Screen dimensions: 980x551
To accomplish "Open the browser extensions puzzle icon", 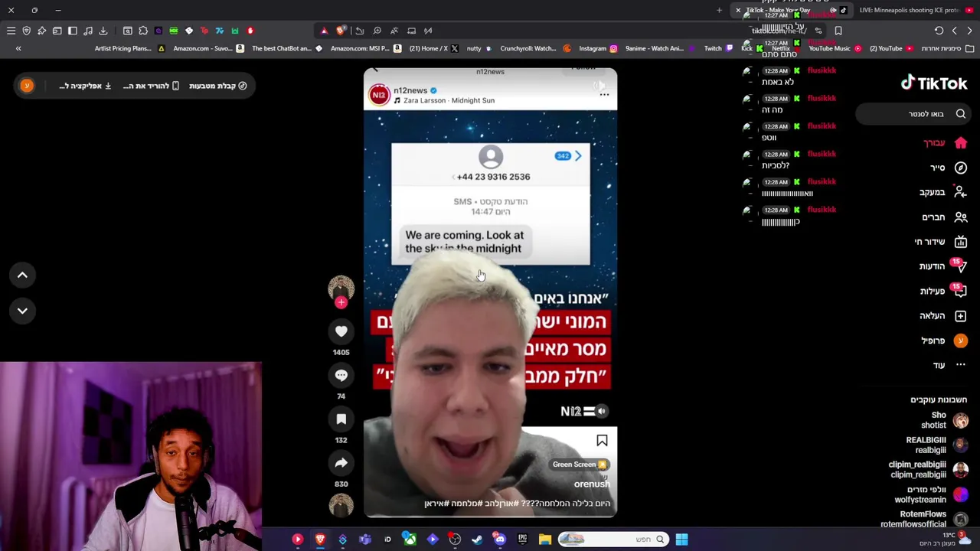I will [143, 31].
